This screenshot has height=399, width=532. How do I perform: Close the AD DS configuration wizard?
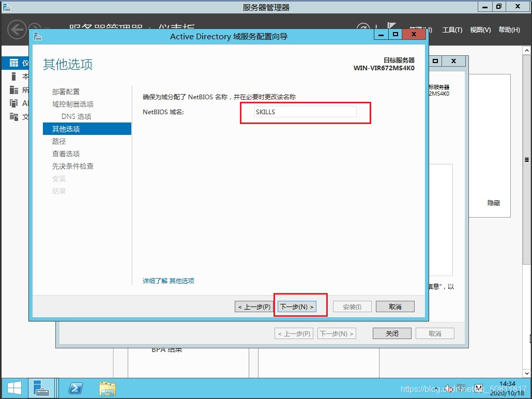coord(414,34)
